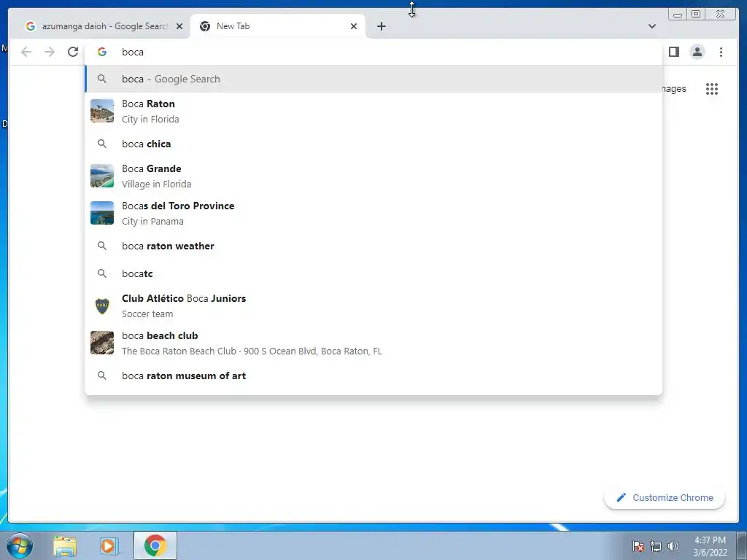Open the Action Center flag icon
Screen dimensions: 747x560
tap(638, 546)
